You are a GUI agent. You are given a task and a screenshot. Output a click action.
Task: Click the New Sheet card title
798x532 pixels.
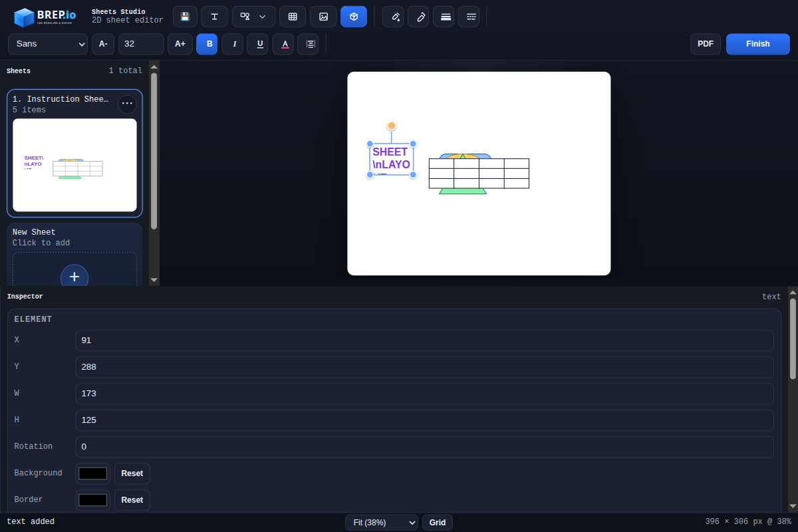click(34, 232)
